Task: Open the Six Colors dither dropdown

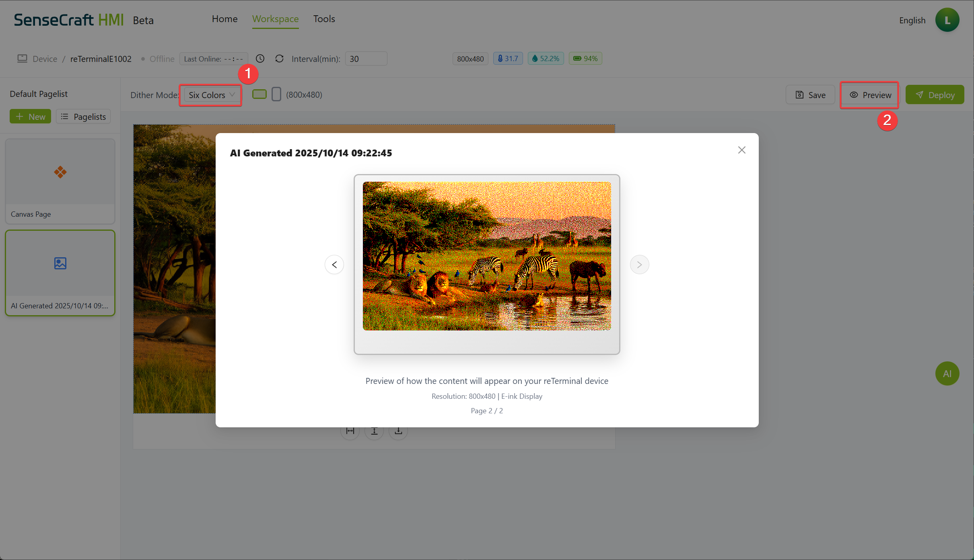Action: (x=211, y=95)
